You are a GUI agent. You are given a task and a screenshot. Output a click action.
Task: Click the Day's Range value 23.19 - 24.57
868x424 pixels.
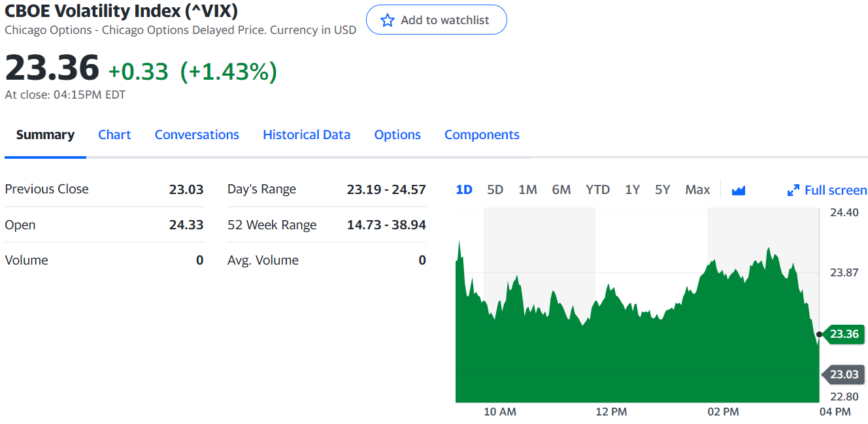(x=386, y=189)
